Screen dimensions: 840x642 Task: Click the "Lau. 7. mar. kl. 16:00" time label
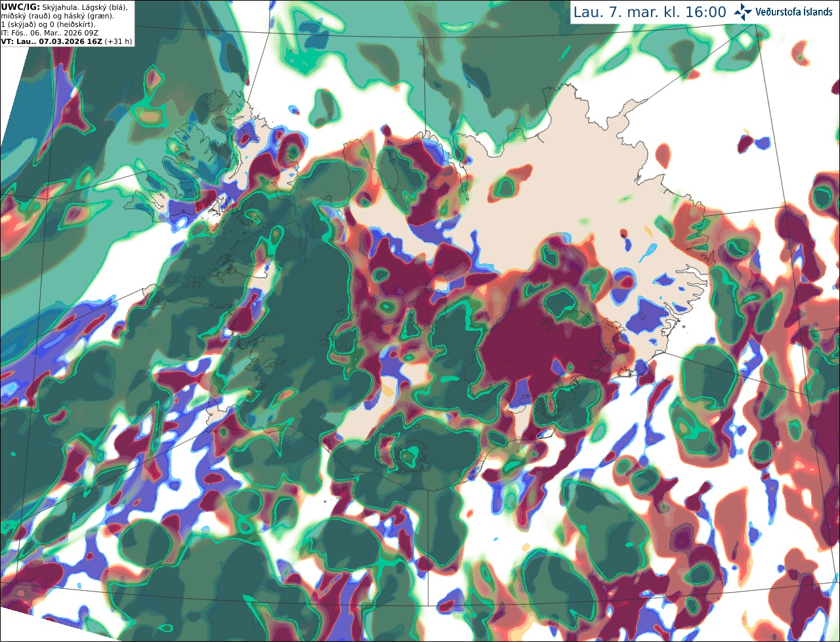(650, 12)
